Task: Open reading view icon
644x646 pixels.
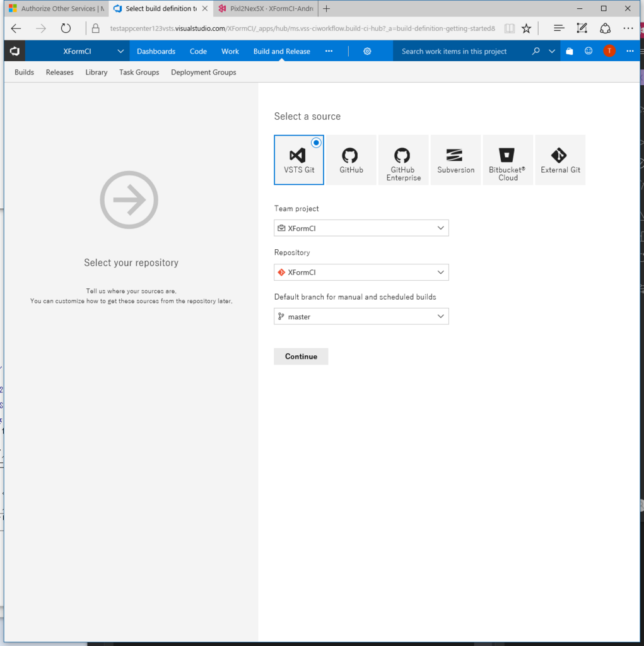Action: (510, 28)
